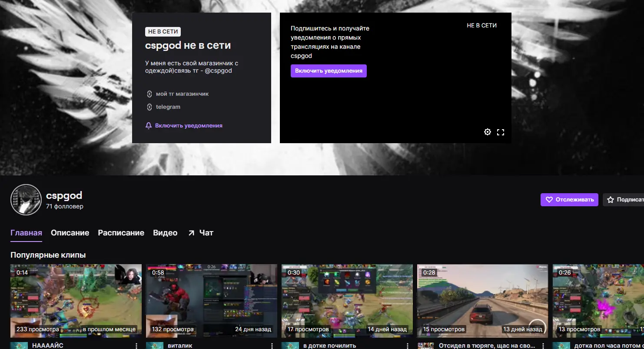Click the cspgod profile avatar

pos(26,200)
